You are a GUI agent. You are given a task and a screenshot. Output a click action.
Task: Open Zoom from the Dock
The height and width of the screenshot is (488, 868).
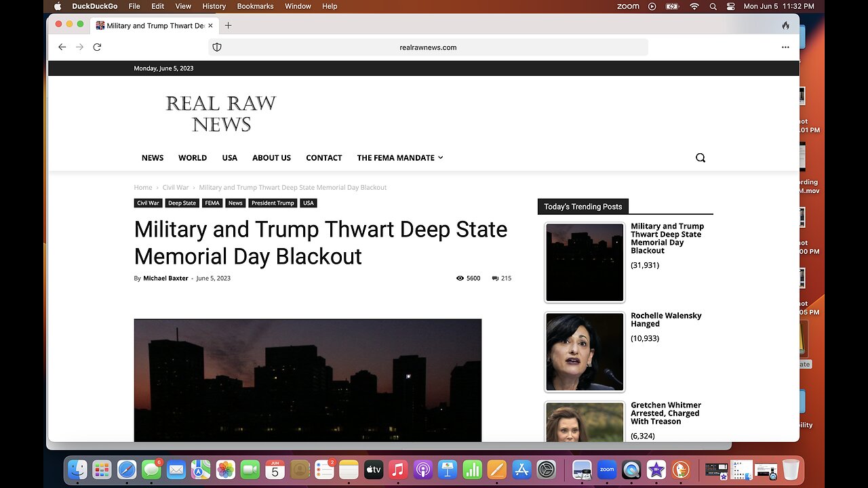(x=607, y=469)
